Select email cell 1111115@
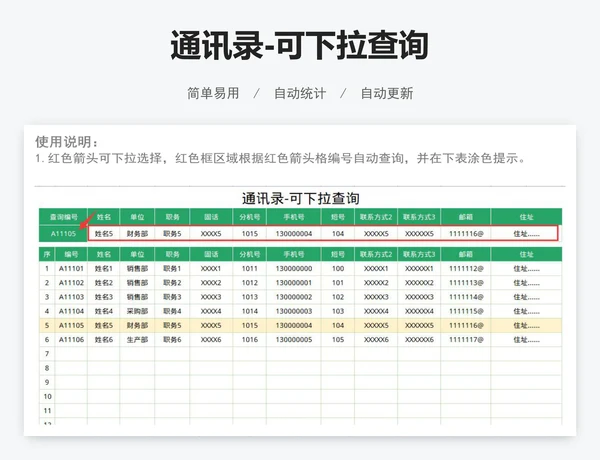This screenshot has width=600, height=460. pos(466,311)
